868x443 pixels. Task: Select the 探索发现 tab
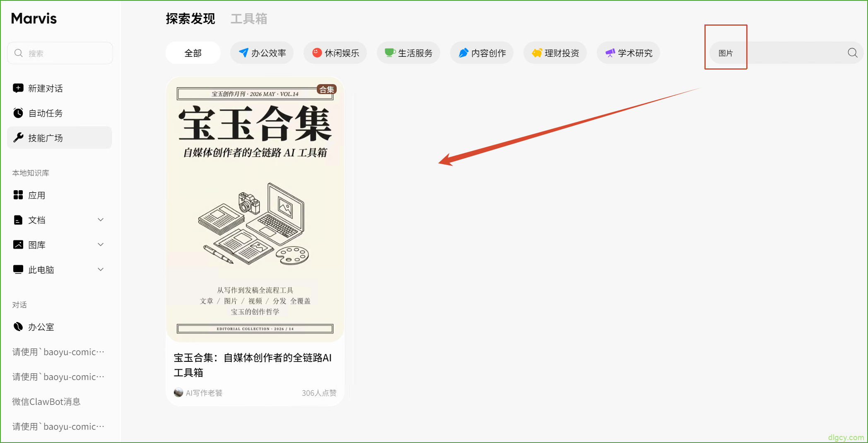tap(190, 19)
